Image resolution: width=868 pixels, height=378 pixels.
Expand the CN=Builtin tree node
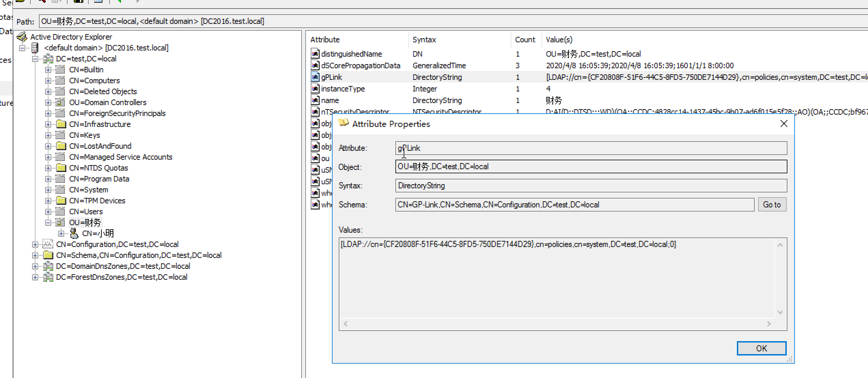48,70
